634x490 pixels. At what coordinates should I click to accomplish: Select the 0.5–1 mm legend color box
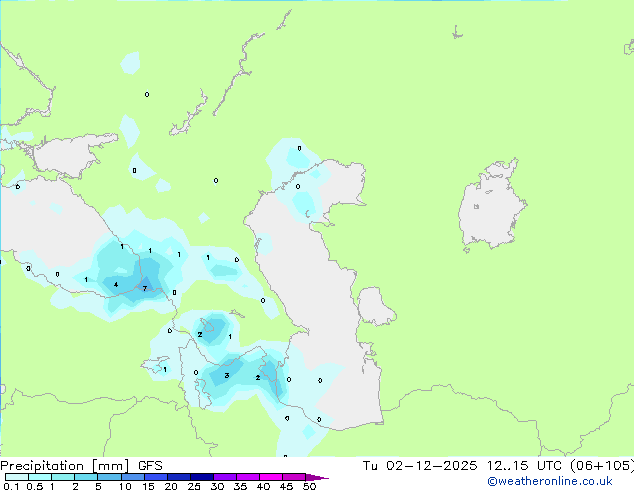[40, 477]
